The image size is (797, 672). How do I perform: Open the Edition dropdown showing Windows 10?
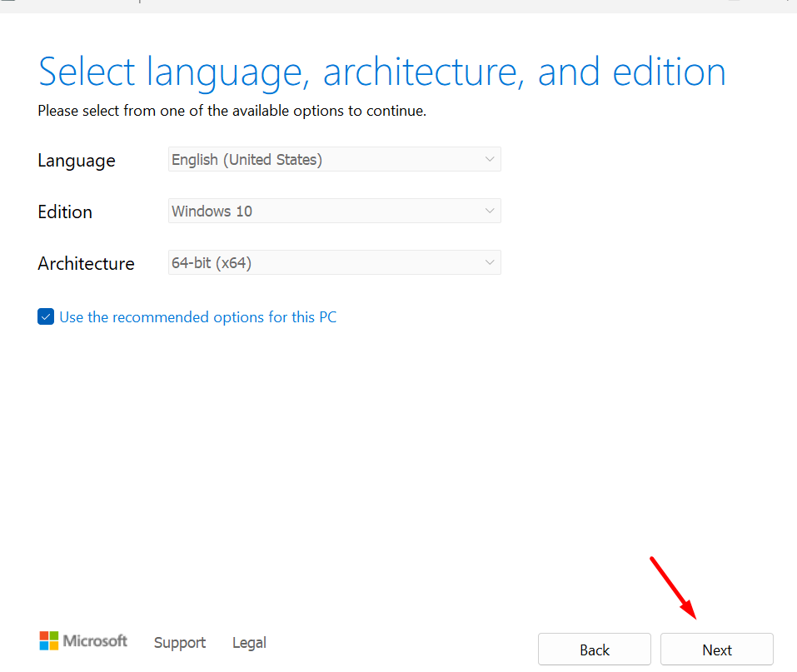point(335,211)
